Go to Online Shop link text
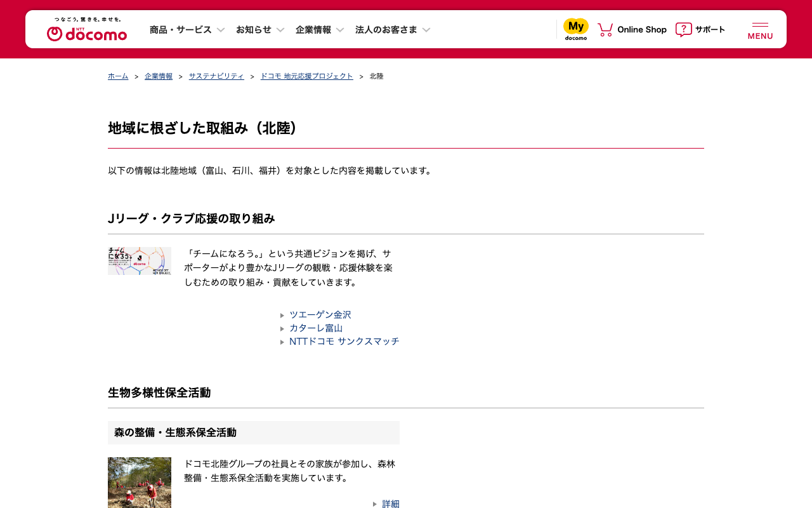This screenshot has width=812, height=508. coord(642,29)
